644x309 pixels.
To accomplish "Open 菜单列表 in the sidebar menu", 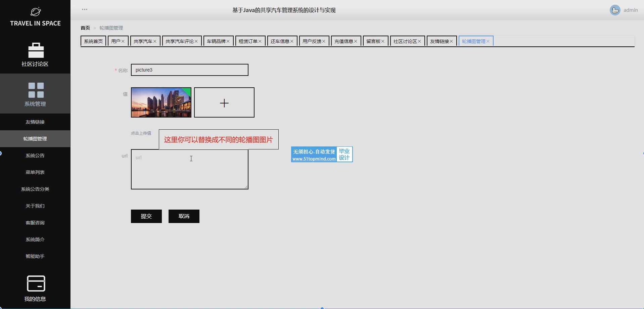I will 35,172.
